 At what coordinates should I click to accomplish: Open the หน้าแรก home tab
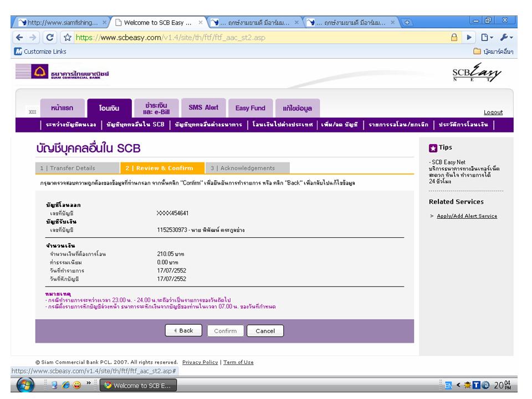tap(62, 108)
